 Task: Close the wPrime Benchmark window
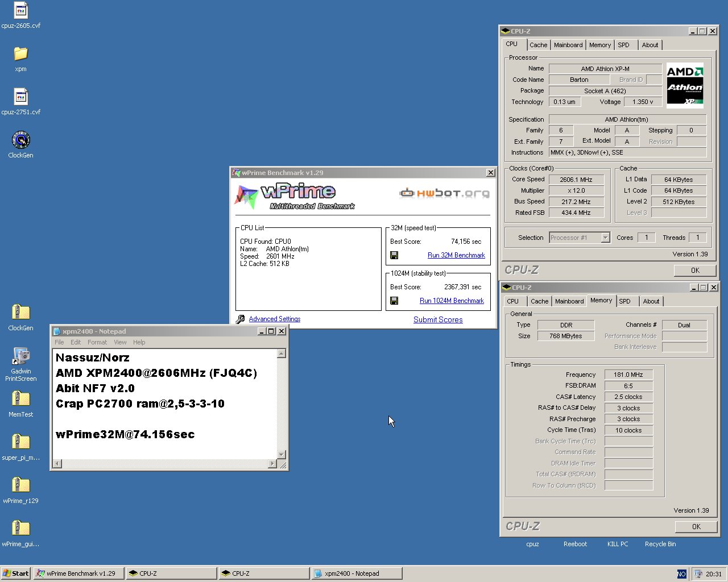490,173
